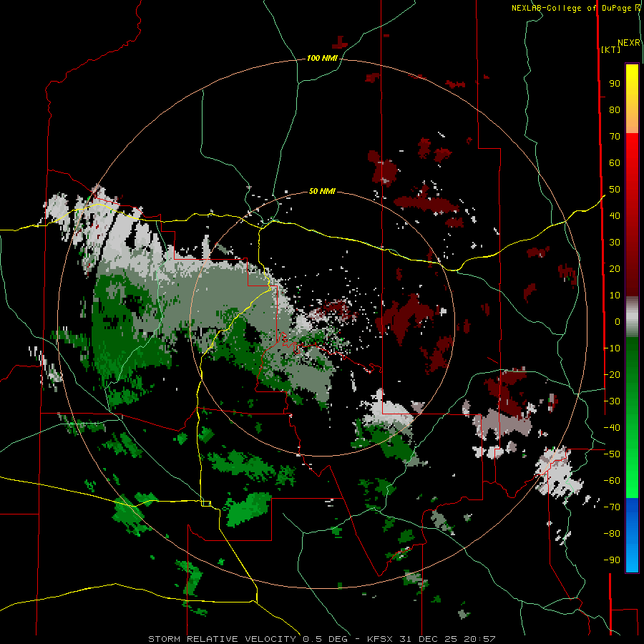This screenshot has width=644, height=644.
Task: Click the 20 knot value on the color scale
Action: (x=615, y=269)
